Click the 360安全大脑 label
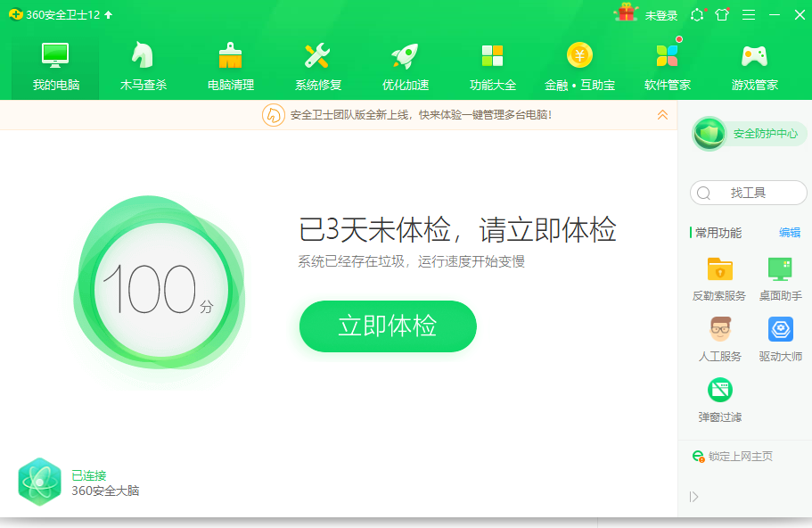The image size is (812, 528). point(105,491)
